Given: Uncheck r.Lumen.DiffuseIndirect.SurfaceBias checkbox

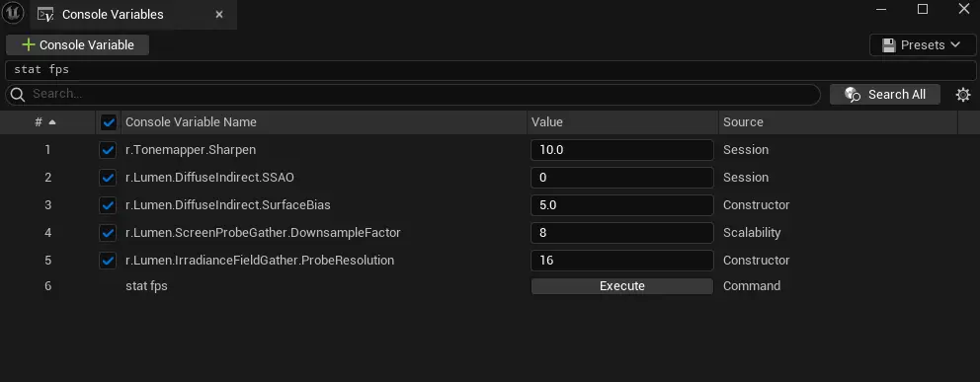Looking at the screenshot, I should click(x=108, y=205).
